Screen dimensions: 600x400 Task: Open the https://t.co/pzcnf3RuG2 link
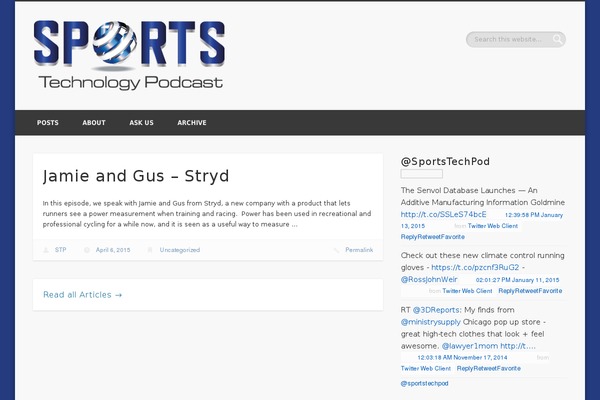coord(475,267)
